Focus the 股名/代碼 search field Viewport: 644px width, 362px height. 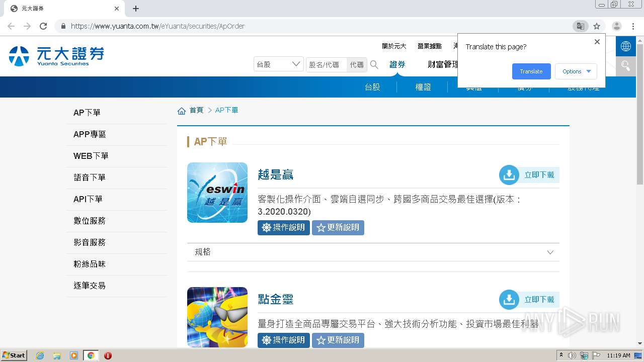(x=327, y=65)
